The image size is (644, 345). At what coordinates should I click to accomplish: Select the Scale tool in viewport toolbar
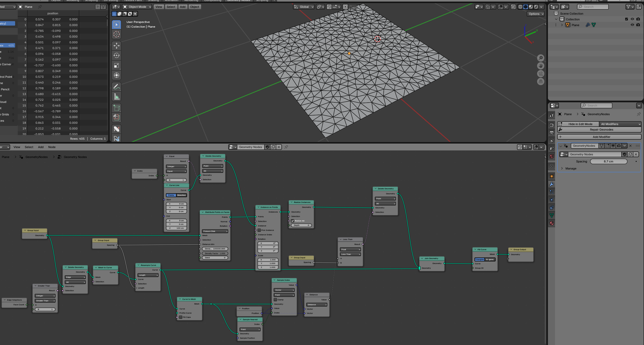click(x=117, y=65)
